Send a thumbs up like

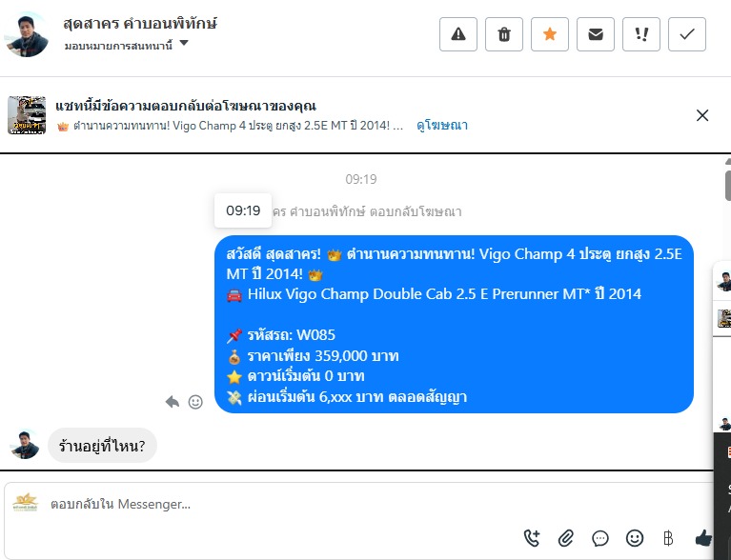tap(703, 538)
